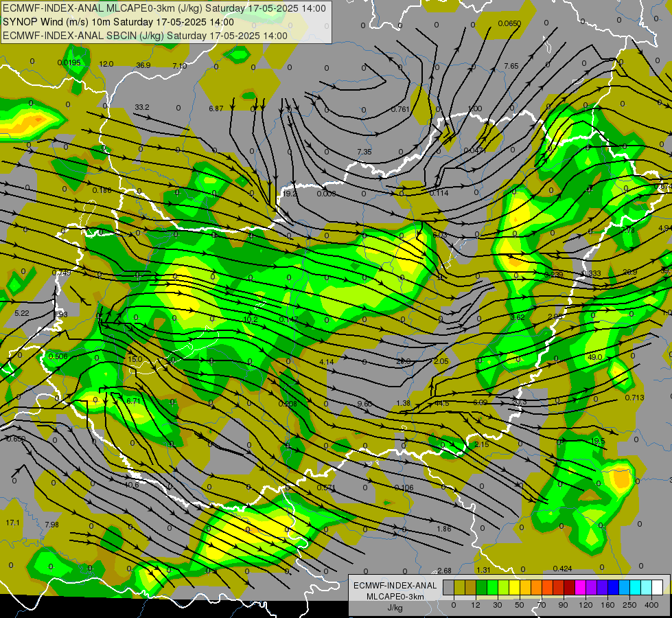This screenshot has width=672, height=618.
Task: Click the map value 10.6
Action: pyautogui.click(x=132, y=485)
